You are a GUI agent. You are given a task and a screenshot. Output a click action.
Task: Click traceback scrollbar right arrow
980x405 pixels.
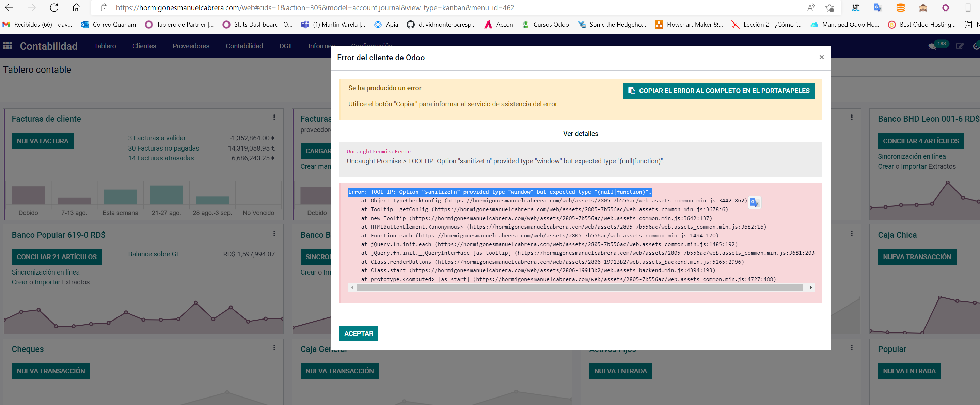point(810,288)
